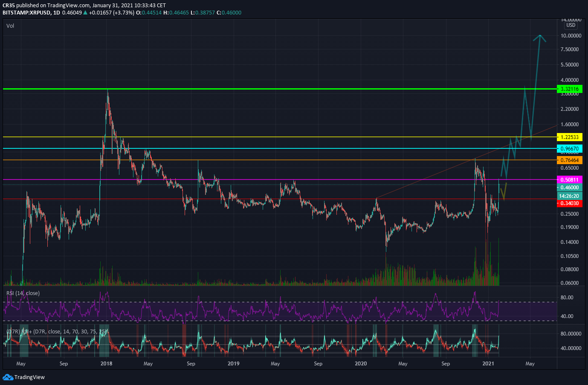Click the TradingView cloud logo icon
The width and height of the screenshot is (588, 385).
[x=8, y=377]
